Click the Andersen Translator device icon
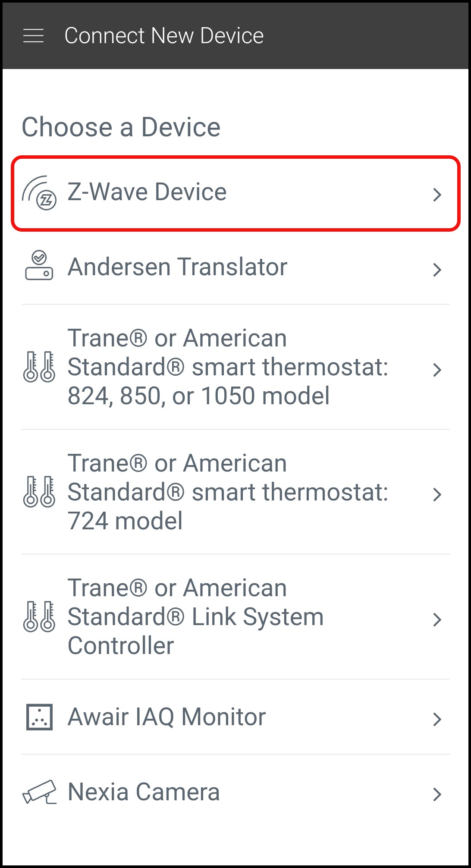Image resolution: width=471 pixels, height=868 pixels. tap(39, 266)
